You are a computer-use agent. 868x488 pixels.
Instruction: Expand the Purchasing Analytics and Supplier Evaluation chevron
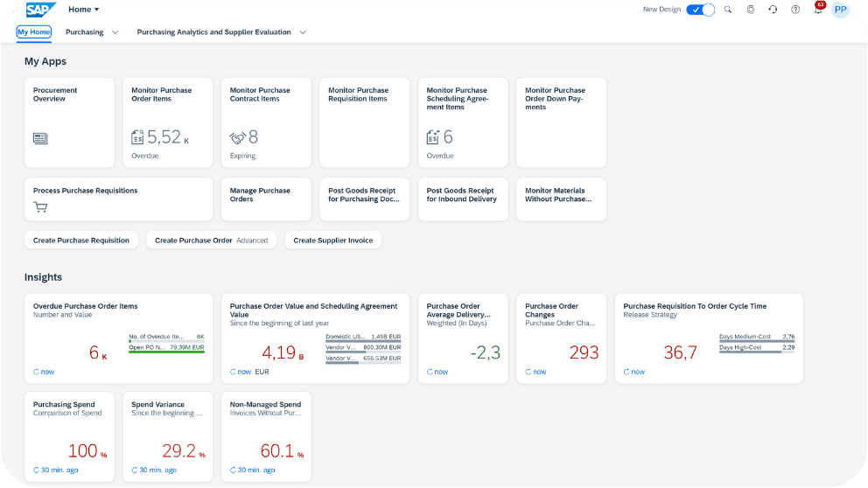click(303, 32)
